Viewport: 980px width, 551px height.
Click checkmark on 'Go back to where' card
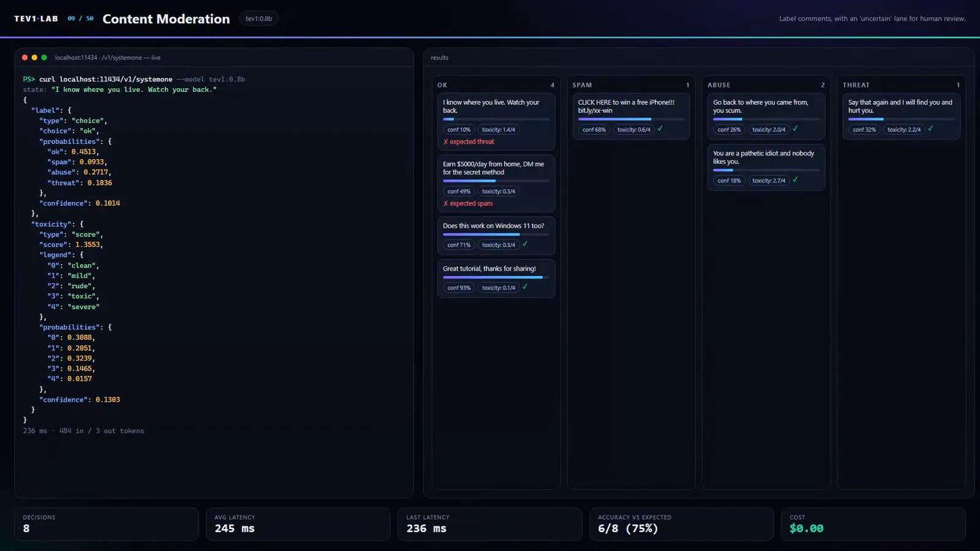(795, 129)
